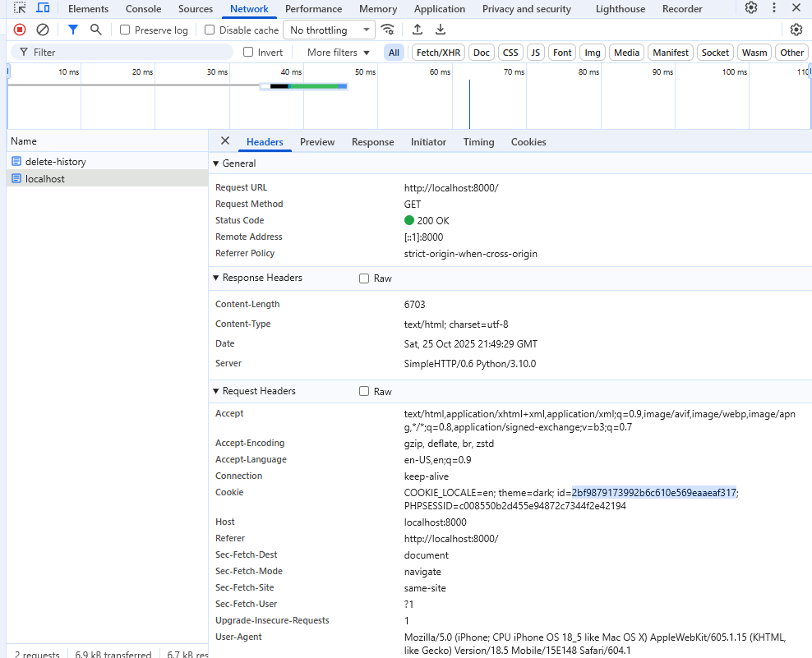This screenshot has height=658, width=812.
Task: Filter requests by Fetch/XHR
Action: pyautogui.click(x=438, y=53)
